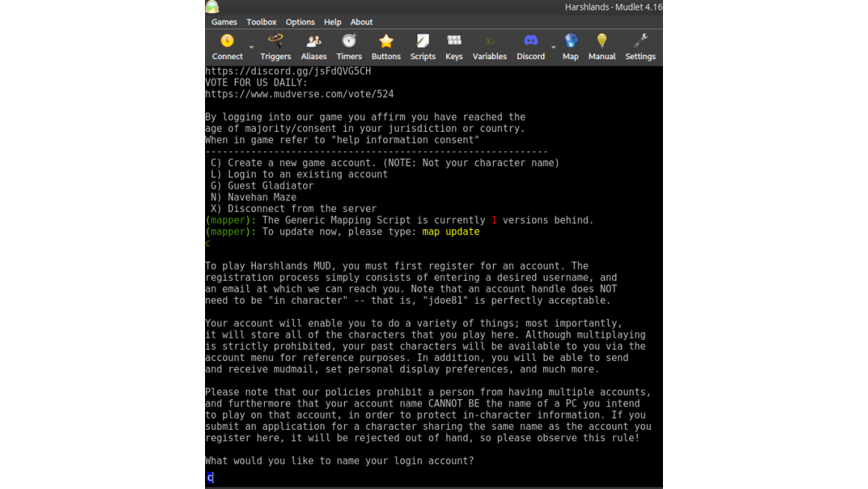Viewport: 868px width, 489px height.
Task: Click the first green '(mapper):' tag
Action: click(x=230, y=220)
